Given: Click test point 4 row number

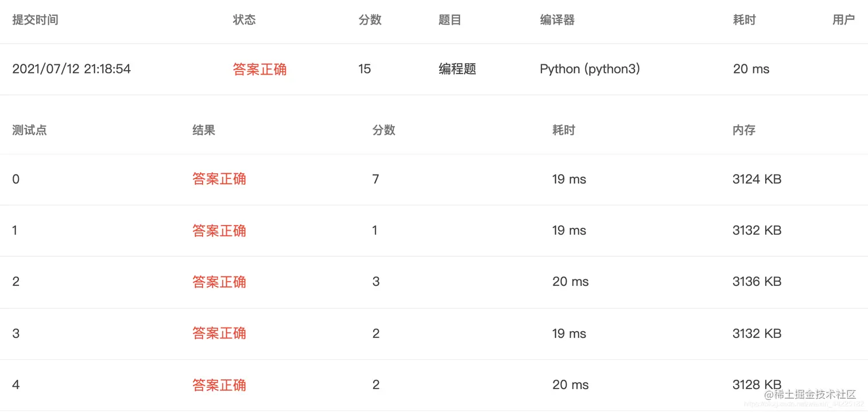Looking at the screenshot, I should [15, 384].
